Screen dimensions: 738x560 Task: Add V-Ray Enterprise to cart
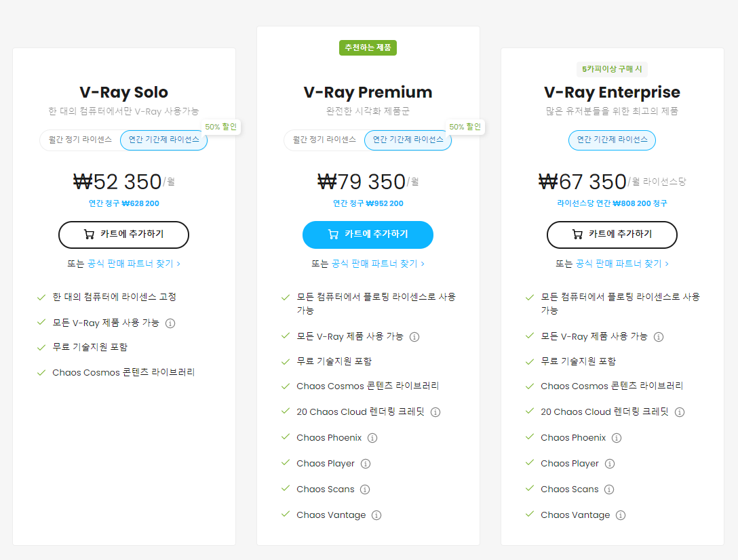tap(612, 235)
